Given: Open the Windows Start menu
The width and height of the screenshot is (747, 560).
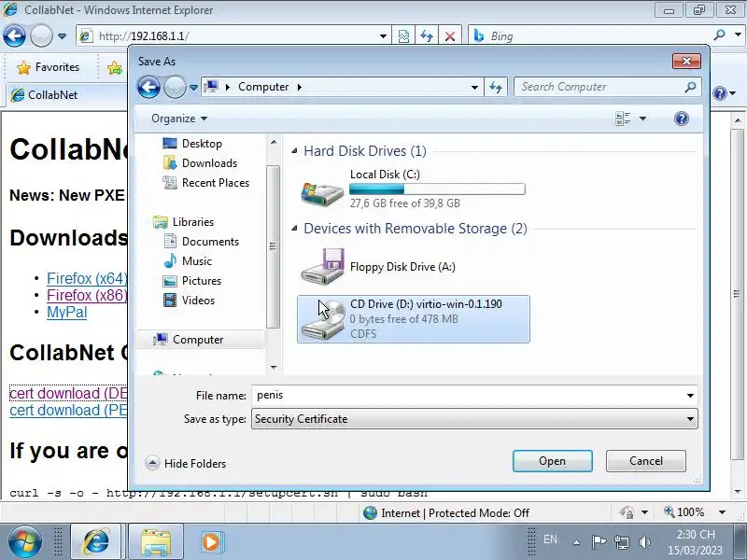Looking at the screenshot, I should pyautogui.click(x=24, y=542).
